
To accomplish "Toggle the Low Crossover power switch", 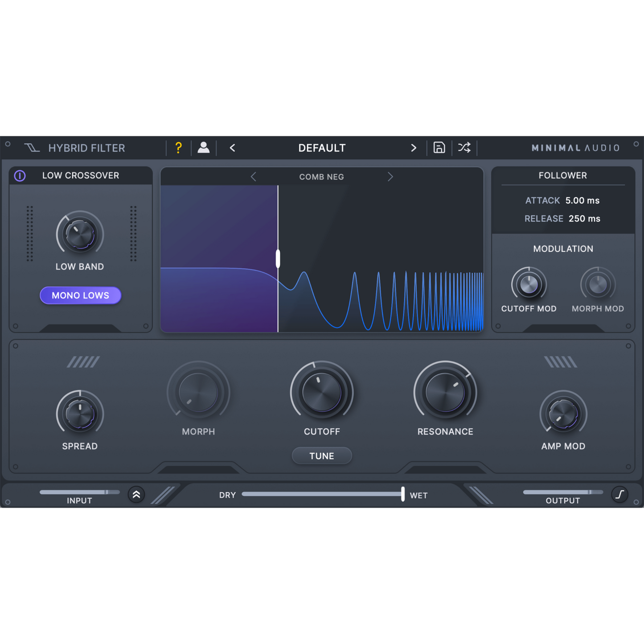I will tap(20, 176).
